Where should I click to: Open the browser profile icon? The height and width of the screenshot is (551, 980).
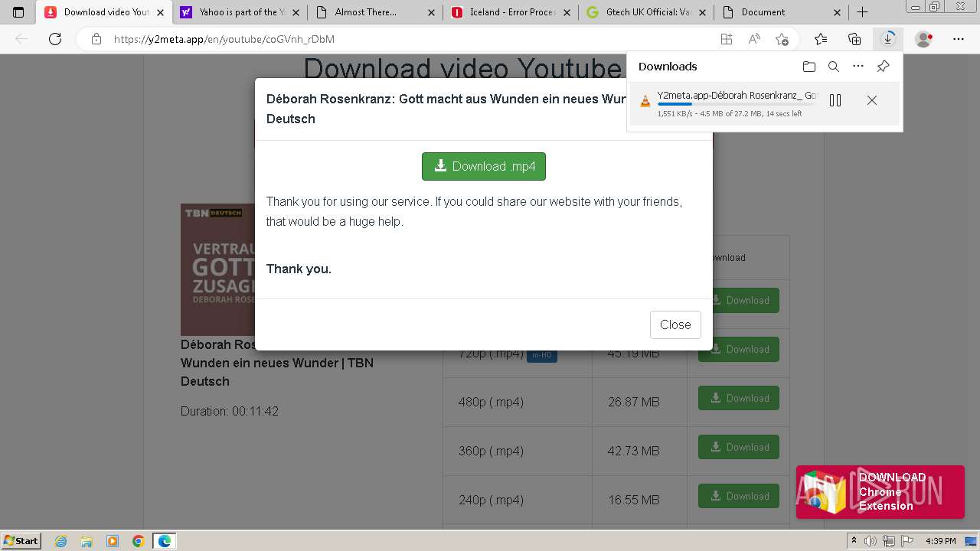coord(924,39)
